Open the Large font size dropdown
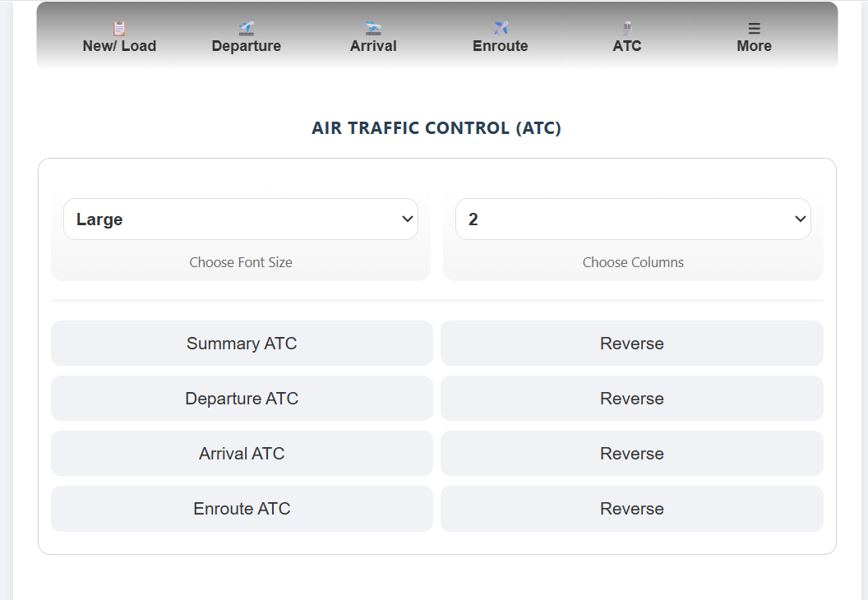The width and height of the screenshot is (868, 600). tap(241, 219)
